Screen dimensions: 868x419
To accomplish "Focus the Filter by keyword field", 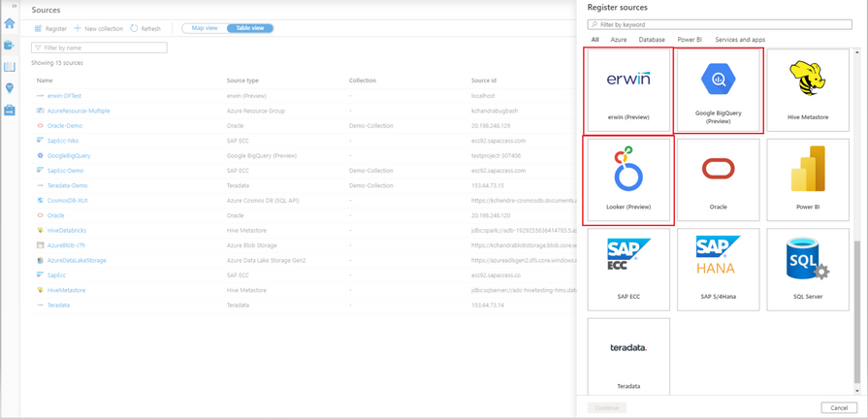I will [719, 24].
